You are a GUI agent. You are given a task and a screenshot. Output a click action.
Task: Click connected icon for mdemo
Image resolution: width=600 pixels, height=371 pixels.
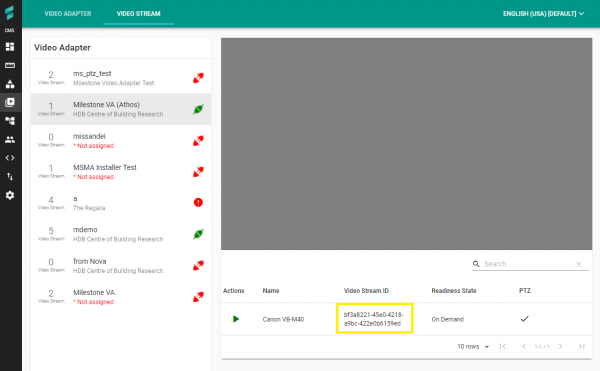[198, 234]
